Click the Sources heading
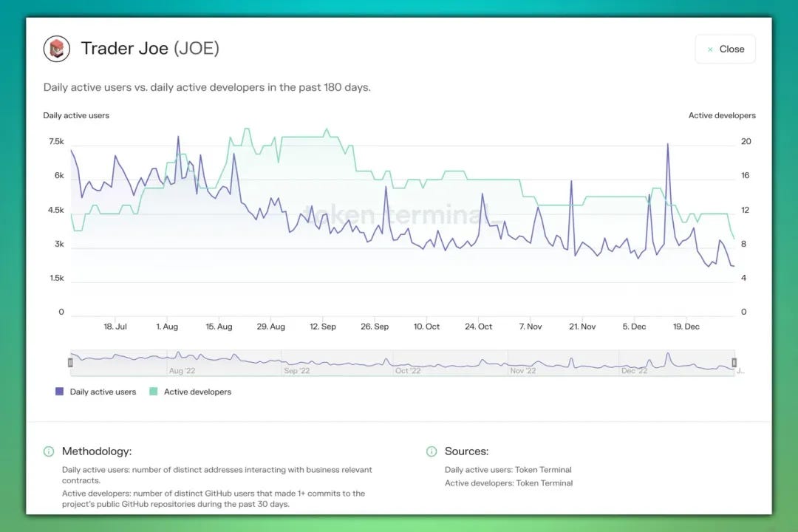The width and height of the screenshot is (798, 532). click(467, 451)
